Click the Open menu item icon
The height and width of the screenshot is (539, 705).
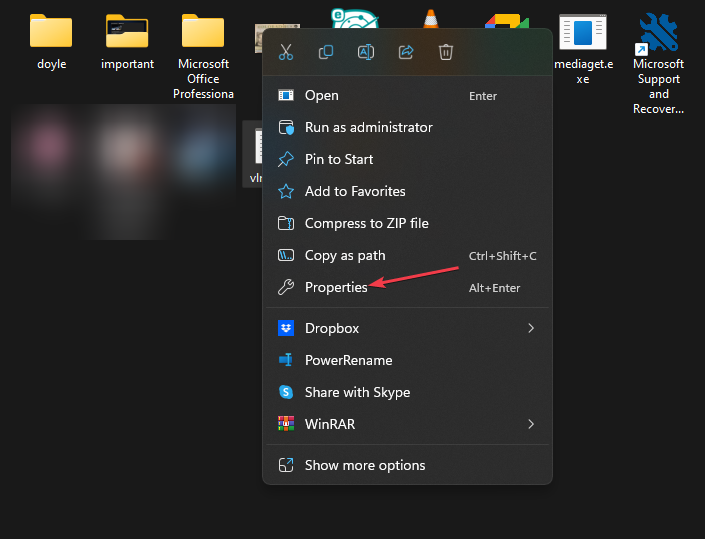(x=286, y=95)
